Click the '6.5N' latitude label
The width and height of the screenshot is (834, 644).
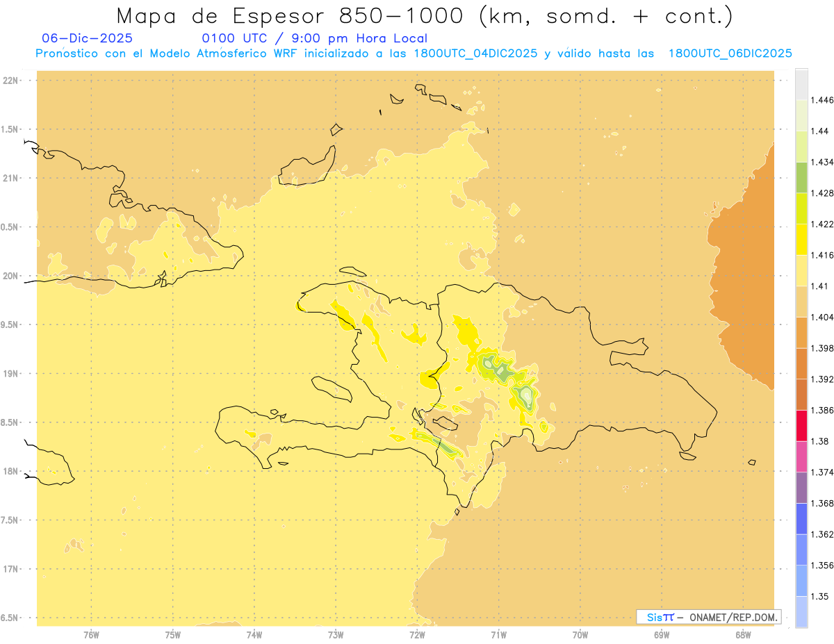coord(10,618)
